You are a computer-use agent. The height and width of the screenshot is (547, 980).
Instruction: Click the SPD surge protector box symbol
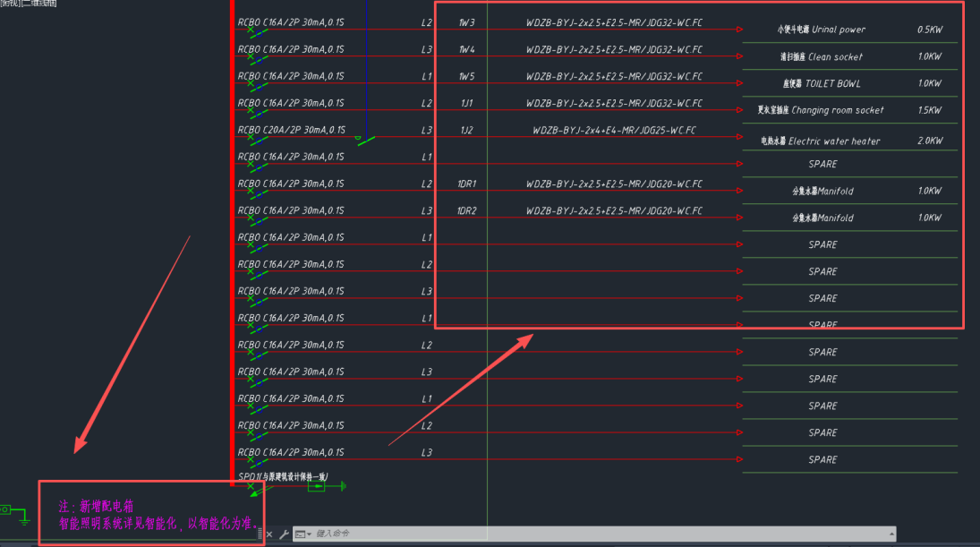click(x=316, y=486)
